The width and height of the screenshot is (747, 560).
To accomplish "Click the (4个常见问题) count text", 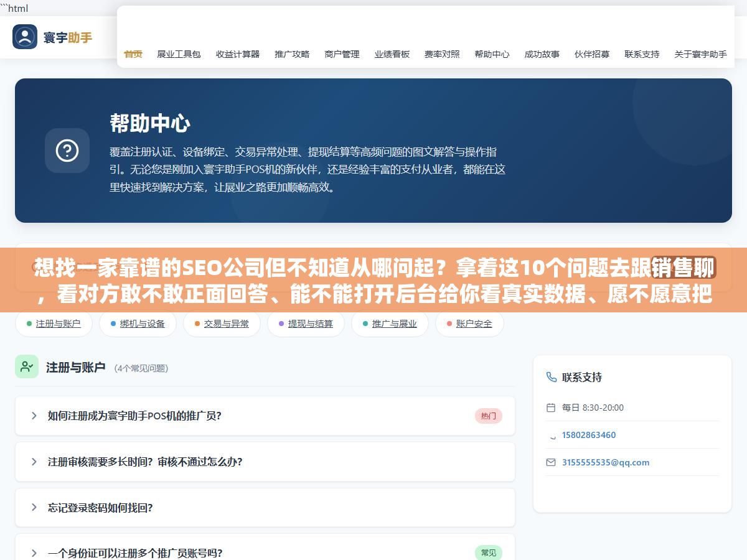I will pyautogui.click(x=141, y=368).
